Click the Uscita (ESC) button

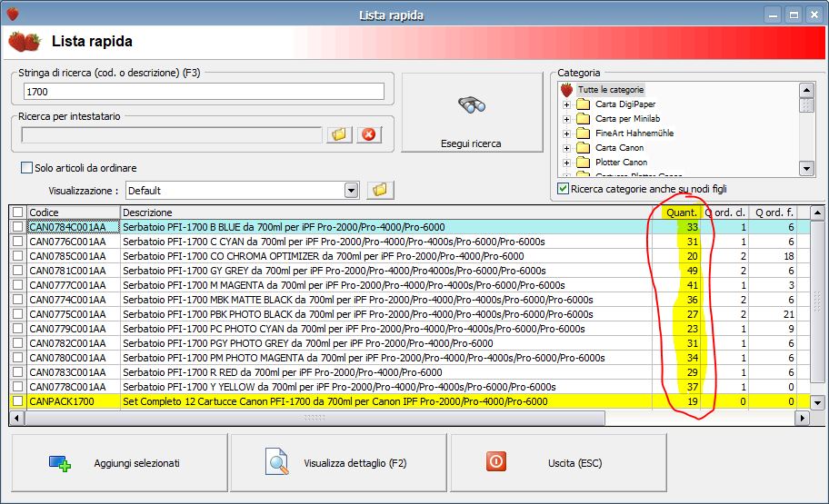point(558,463)
